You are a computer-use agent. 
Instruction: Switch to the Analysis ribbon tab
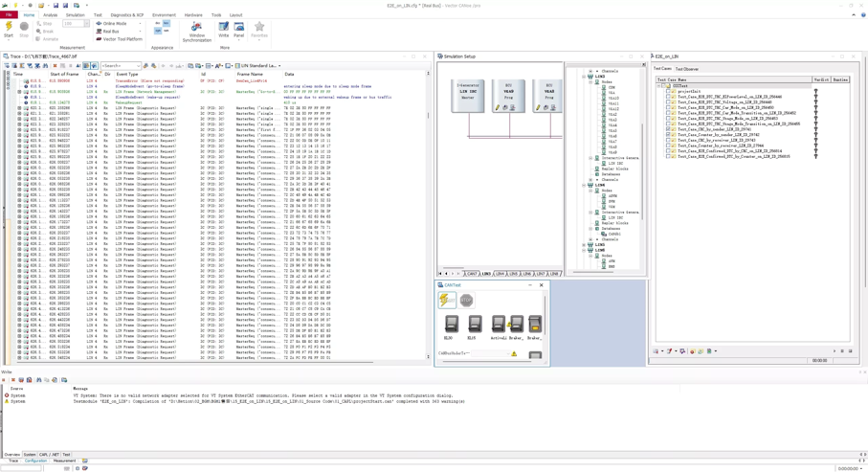pyautogui.click(x=50, y=15)
